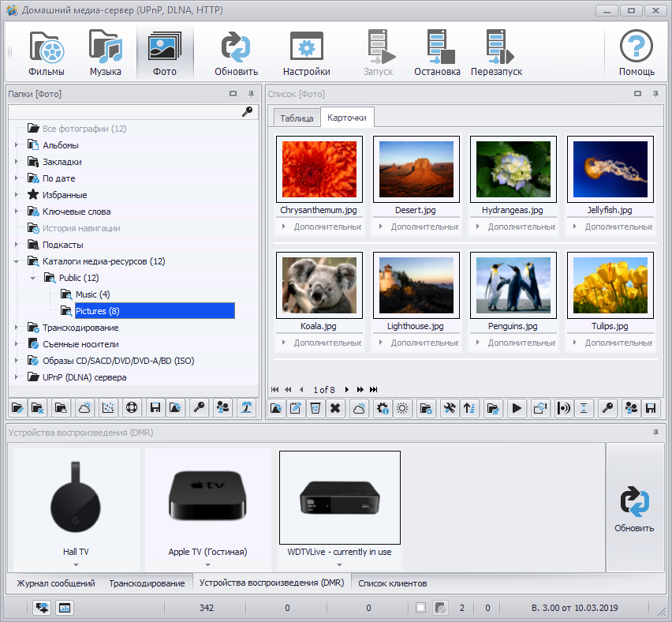
Task: Open Помощь (Help)
Action: pos(636,53)
